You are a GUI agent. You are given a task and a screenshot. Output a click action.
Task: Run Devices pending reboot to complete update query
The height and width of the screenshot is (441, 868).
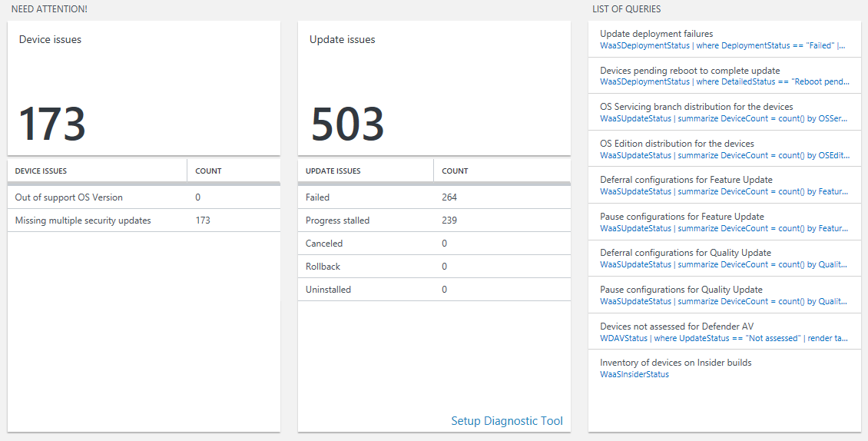click(724, 76)
